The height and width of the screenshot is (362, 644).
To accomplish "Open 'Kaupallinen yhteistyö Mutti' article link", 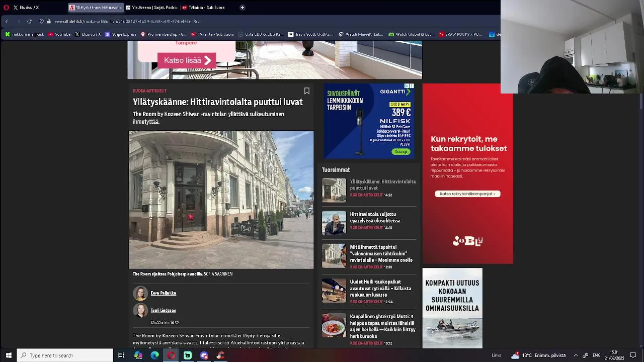I will (382, 326).
